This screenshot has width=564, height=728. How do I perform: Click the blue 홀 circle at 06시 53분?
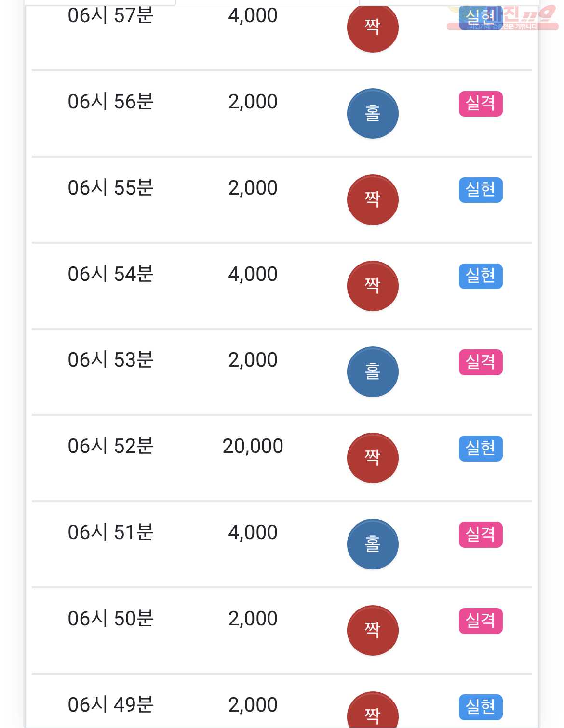click(373, 372)
